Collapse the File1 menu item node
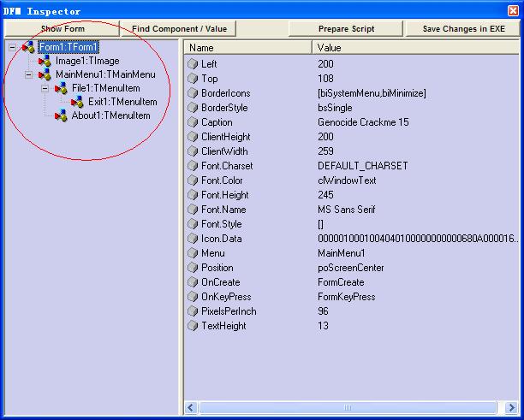 click(45, 88)
